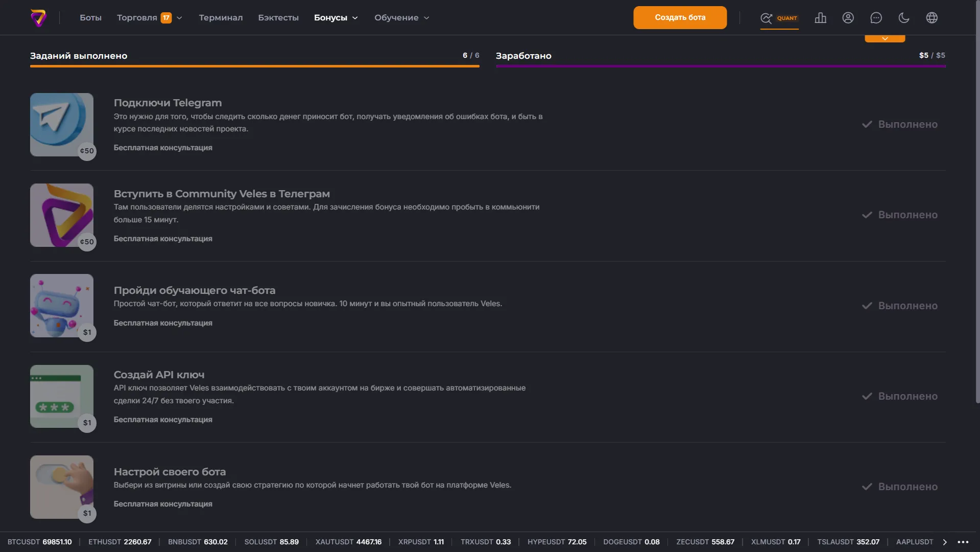Open the Боты menu item
The width and height of the screenshot is (980, 552).
(x=90, y=18)
